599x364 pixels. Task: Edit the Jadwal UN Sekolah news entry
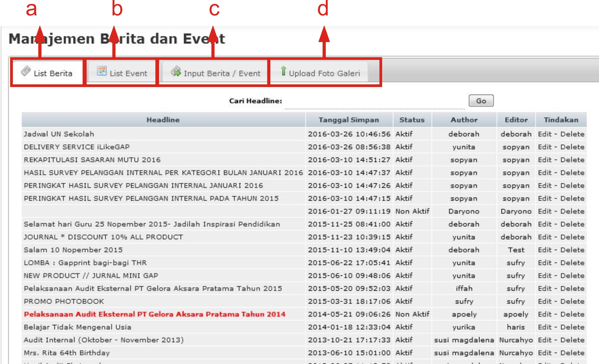(545, 134)
